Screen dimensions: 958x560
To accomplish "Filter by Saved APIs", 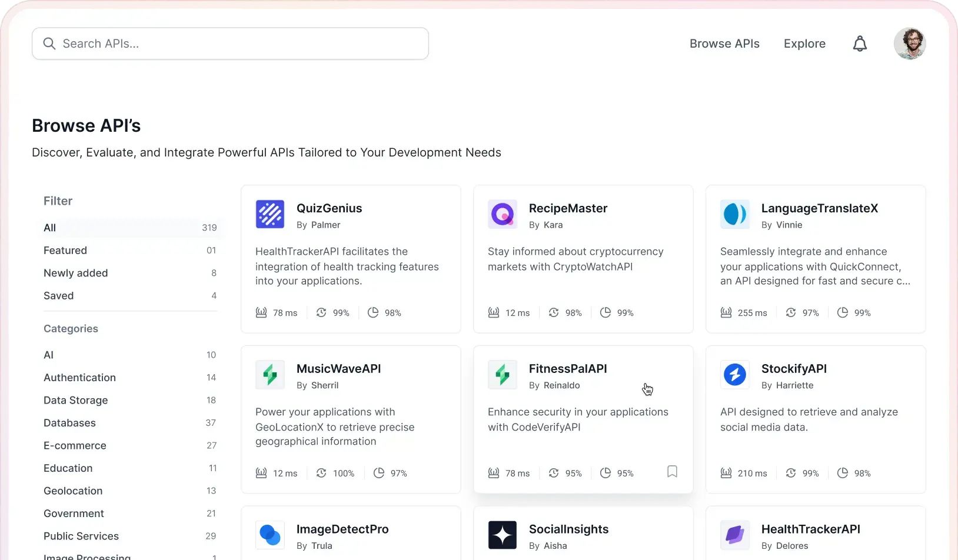I will pos(58,295).
